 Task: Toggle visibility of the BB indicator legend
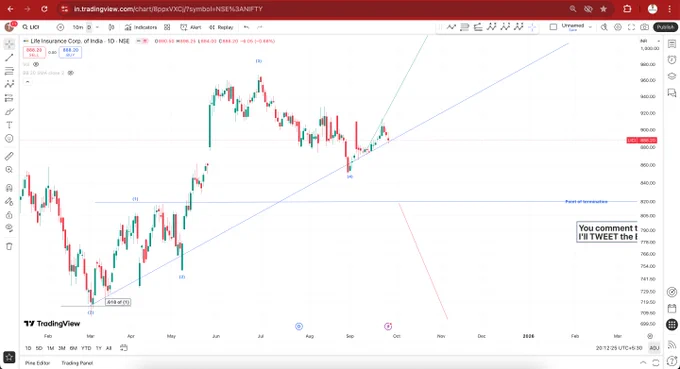(71, 73)
